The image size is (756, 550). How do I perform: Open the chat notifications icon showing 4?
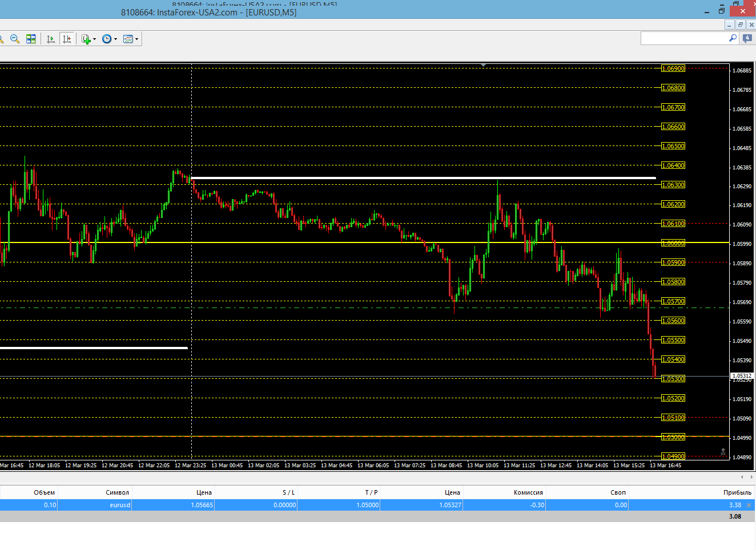(x=747, y=38)
